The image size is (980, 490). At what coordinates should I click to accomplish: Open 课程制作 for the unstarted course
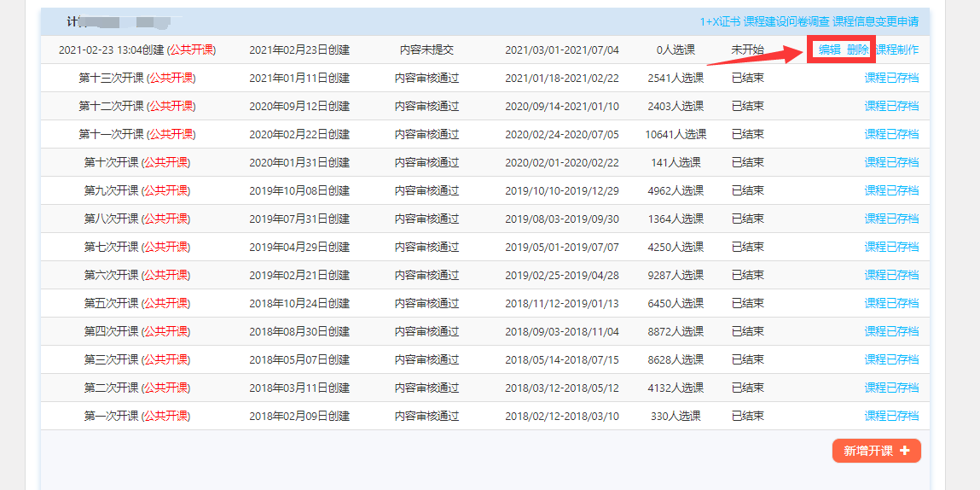click(897, 50)
